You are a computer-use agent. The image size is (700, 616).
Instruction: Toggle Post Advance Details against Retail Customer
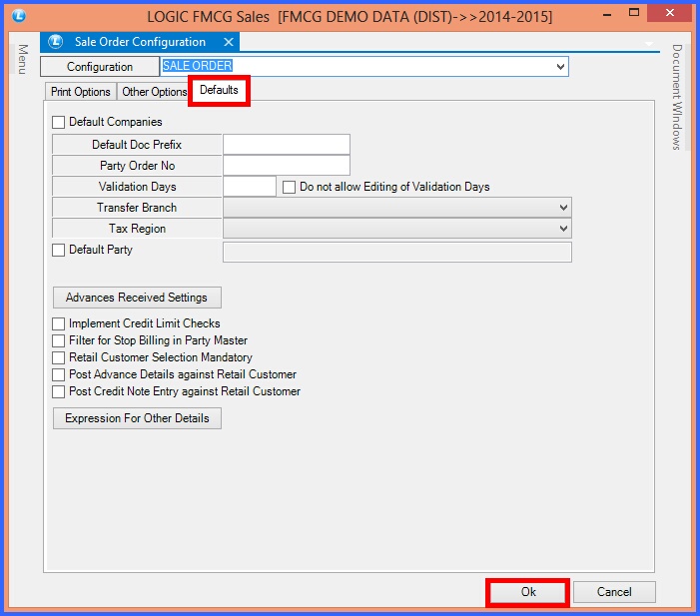point(59,374)
